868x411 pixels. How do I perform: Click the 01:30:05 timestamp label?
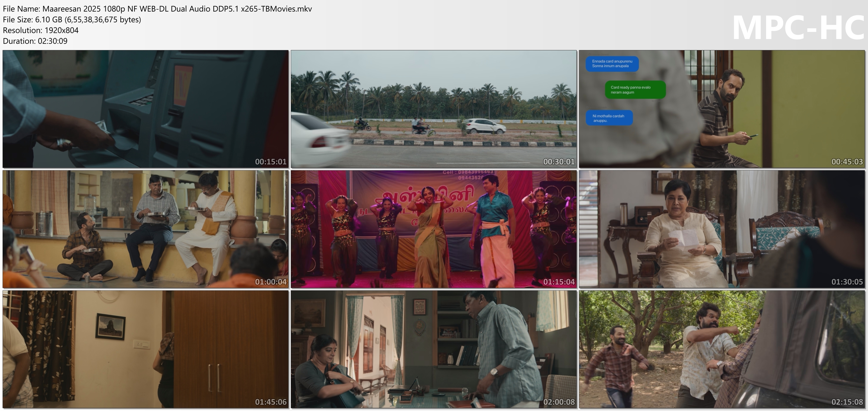847,282
